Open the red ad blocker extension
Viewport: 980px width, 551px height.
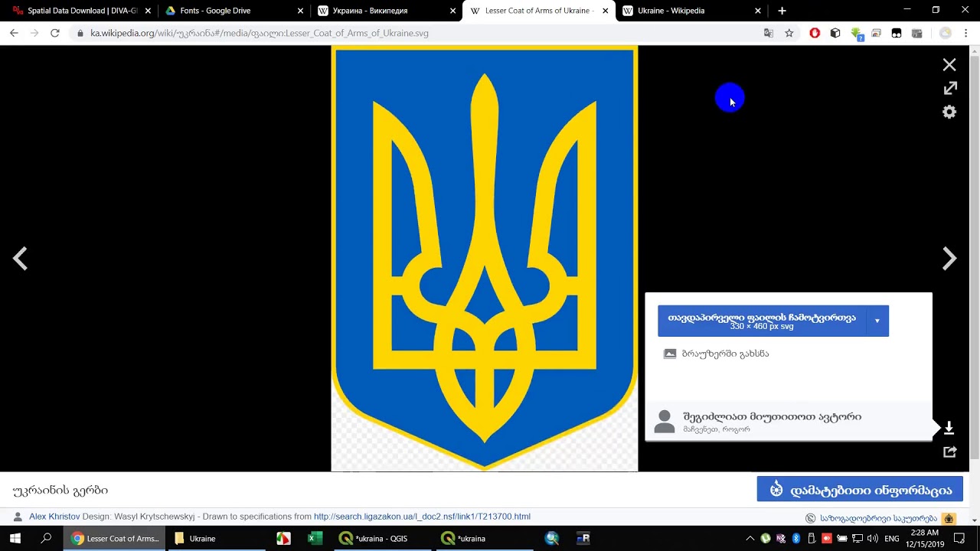[815, 33]
